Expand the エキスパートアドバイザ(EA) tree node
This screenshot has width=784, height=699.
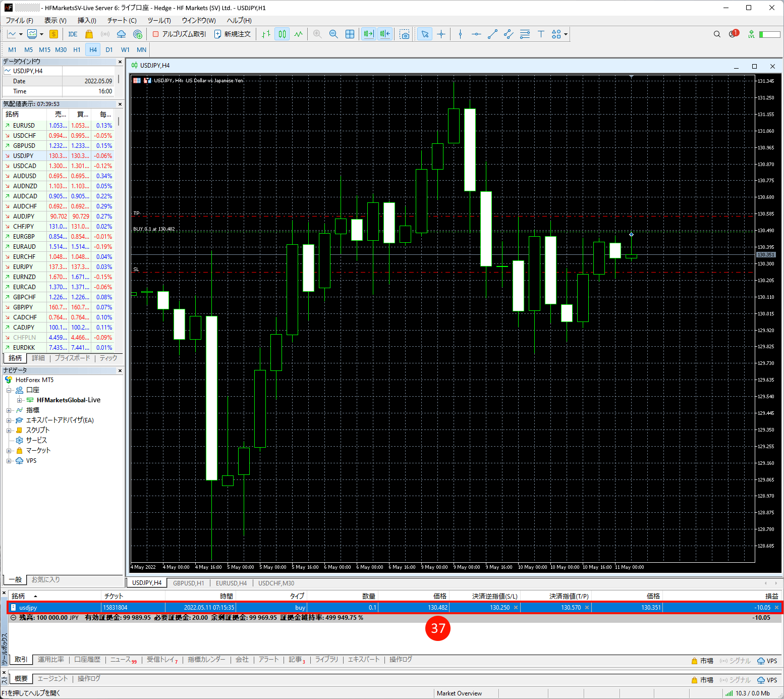click(x=9, y=420)
